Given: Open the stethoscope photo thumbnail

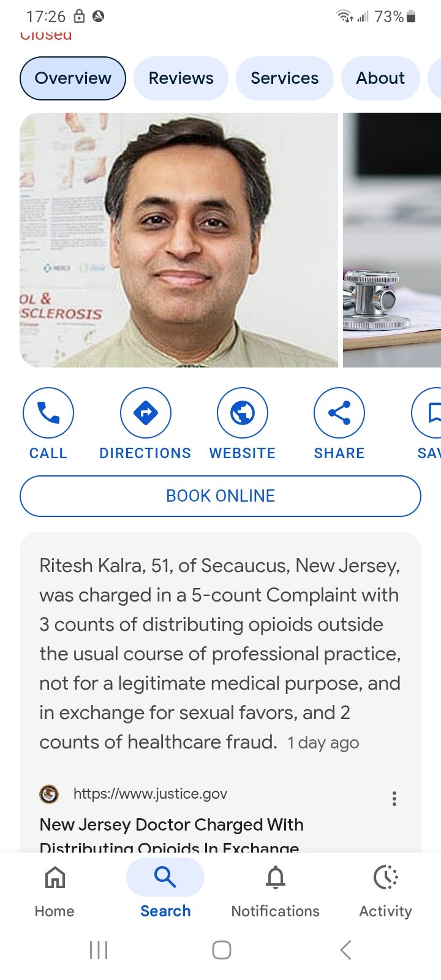Looking at the screenshot, I should tap(392, 240).
